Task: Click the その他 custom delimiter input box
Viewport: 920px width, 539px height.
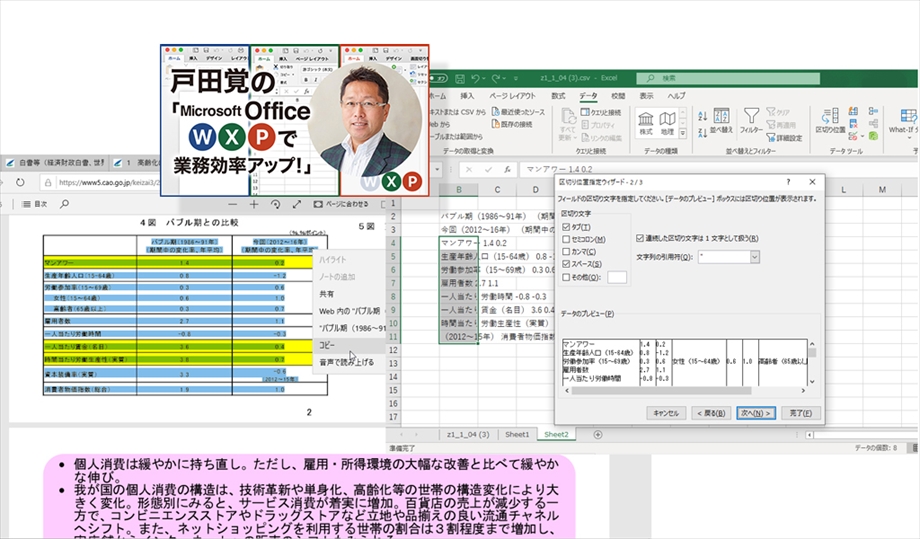Action: (617, 277)
